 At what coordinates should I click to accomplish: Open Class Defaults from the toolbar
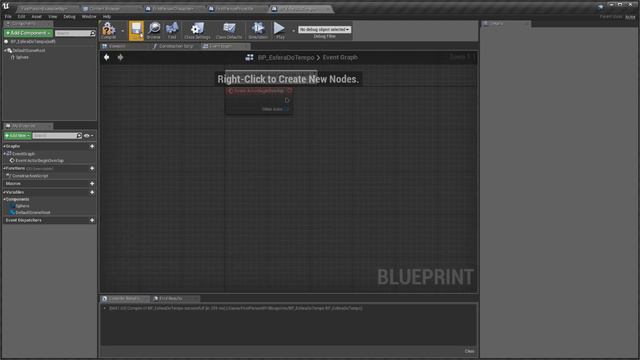point(229,31)
